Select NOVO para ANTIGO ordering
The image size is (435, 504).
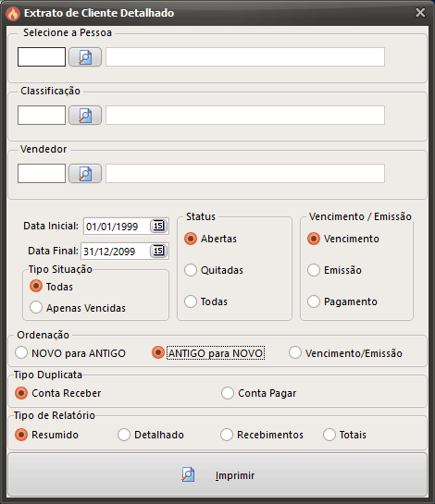70,353
